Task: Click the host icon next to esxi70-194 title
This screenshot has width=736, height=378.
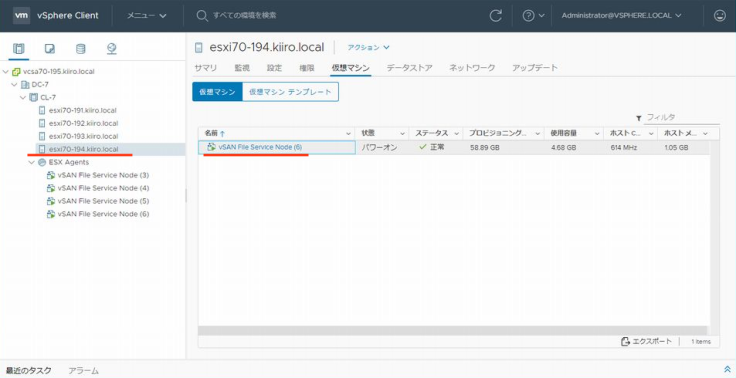Action: tap(199, 47)
